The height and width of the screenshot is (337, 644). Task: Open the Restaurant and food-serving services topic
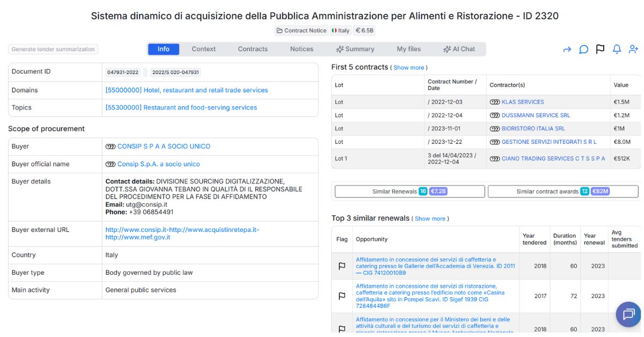coord(181,107)
